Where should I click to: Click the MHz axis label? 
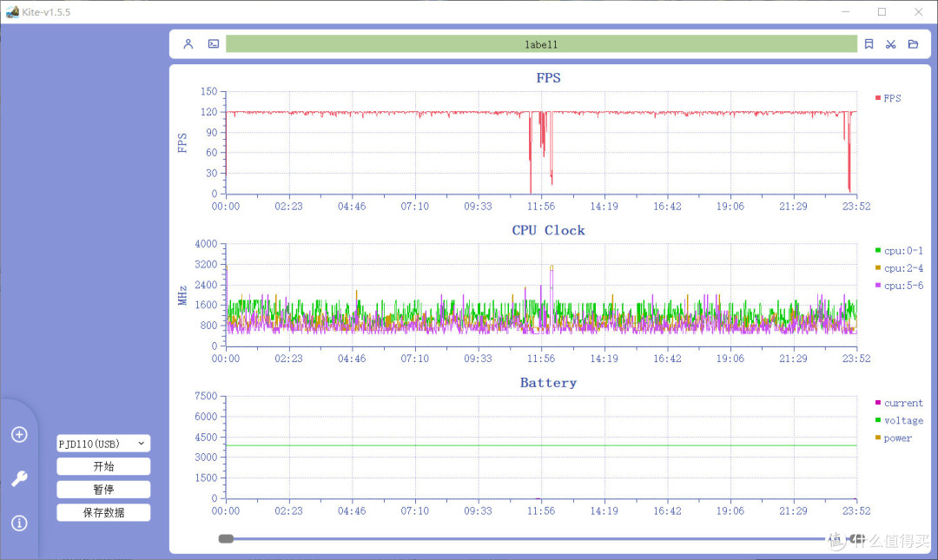(x=182, y=295)
